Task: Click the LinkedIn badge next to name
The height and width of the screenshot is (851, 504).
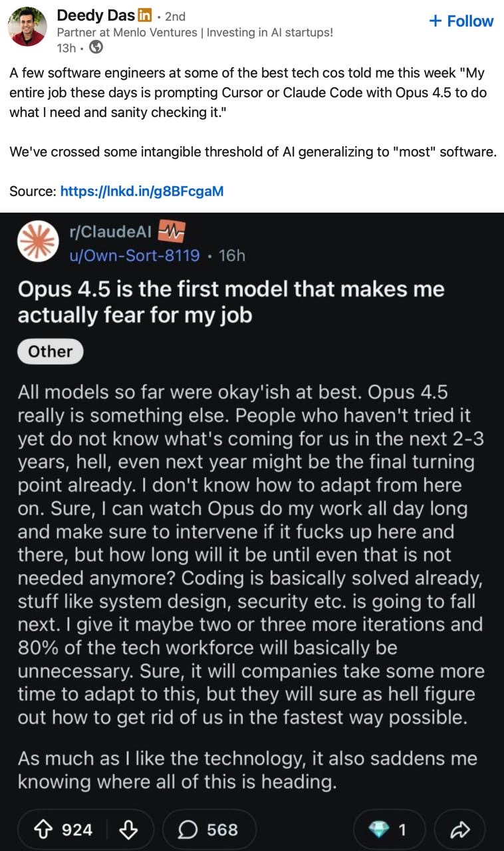Action: point(145,15)
